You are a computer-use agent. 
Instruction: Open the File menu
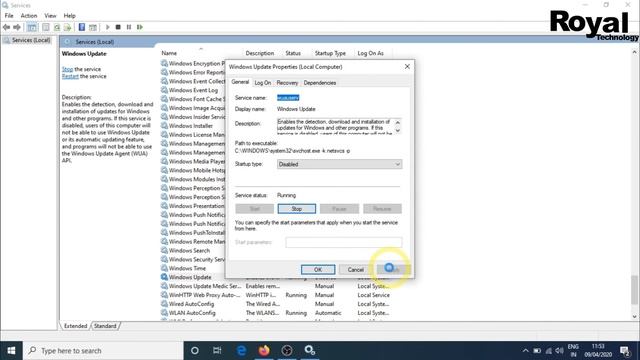click(9, 16)
